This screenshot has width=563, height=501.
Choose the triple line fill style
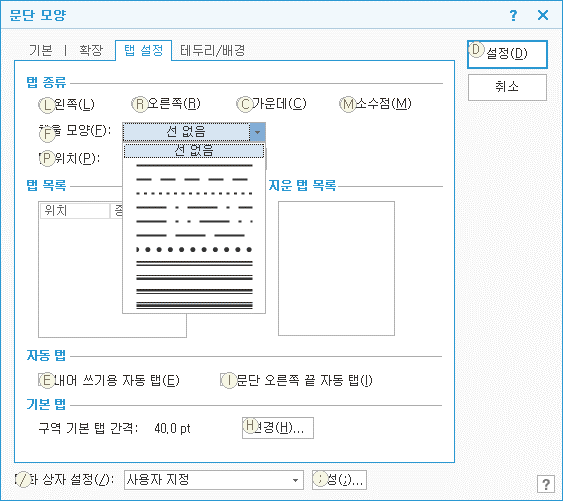click(x=194, y=305)
